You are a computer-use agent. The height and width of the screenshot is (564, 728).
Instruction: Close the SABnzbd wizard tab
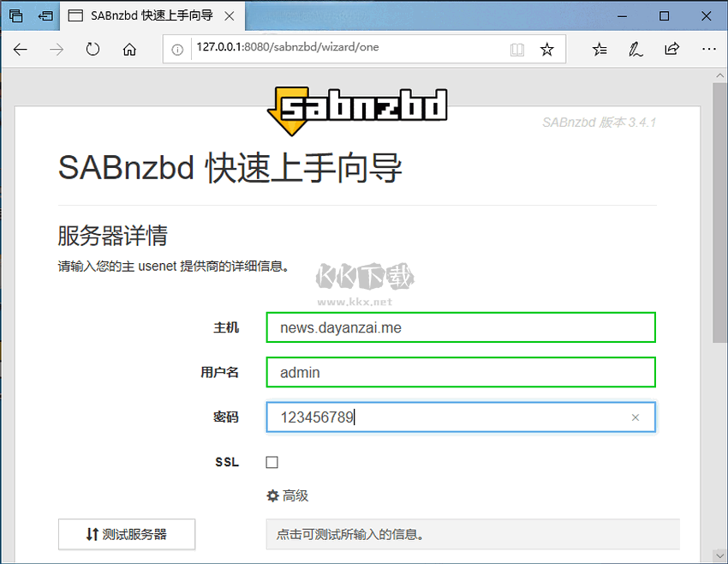[230, 16]
